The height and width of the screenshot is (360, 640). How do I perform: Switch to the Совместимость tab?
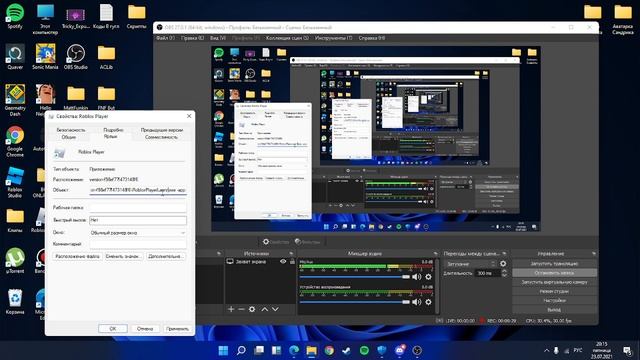pyautogui.click(x=161, y=137)
